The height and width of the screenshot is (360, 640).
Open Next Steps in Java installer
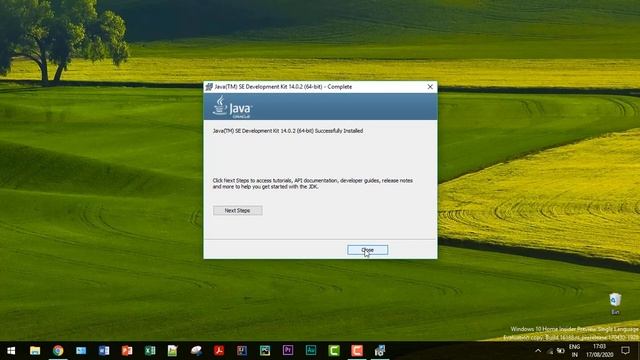point(238,210)
